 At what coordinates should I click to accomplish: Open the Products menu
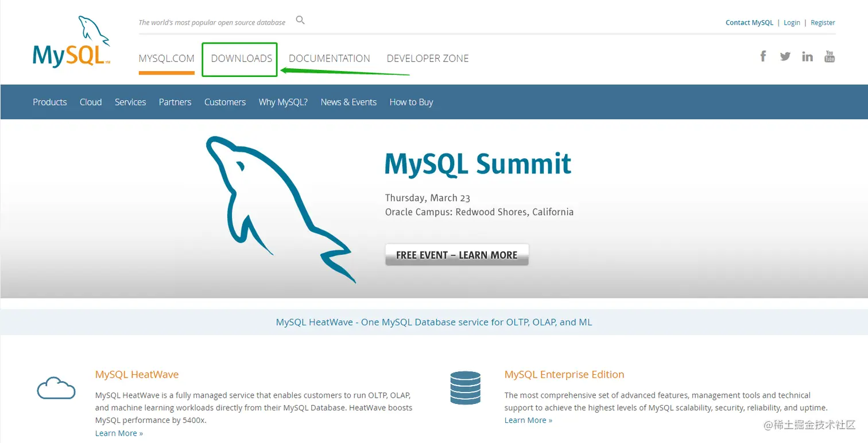point(50,102)
